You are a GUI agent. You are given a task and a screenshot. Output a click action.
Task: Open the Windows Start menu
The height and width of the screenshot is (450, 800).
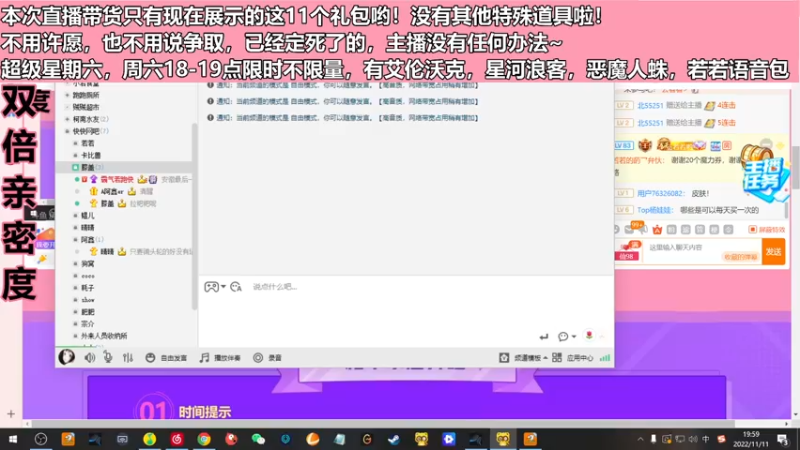click(13, 439)
